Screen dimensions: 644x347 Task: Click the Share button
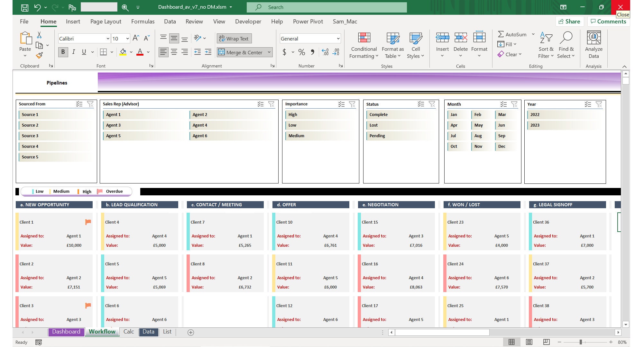click(569, 22)
